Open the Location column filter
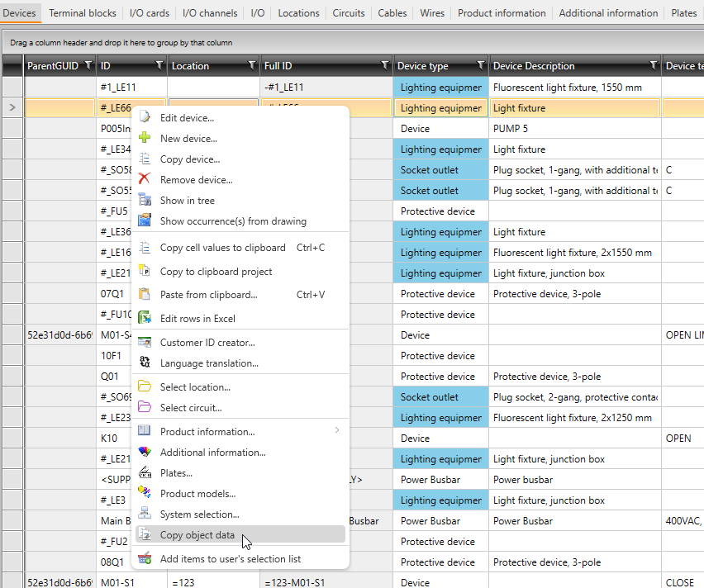This screenshot has width=704, height=588. click(x=252, y=65)
